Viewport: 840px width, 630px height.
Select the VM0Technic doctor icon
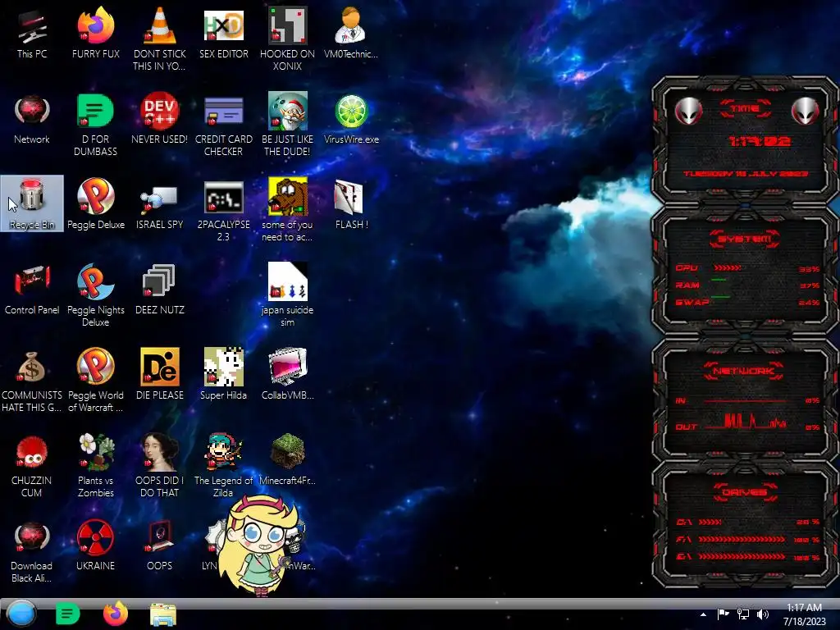351,33
